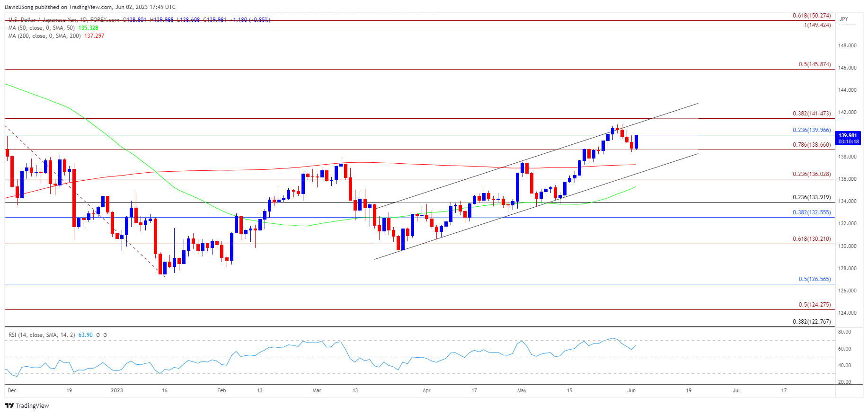868x414 pixels.
Task: Click the blue 0.5(126.565) Fibonacci label
Action: [815, 279]
